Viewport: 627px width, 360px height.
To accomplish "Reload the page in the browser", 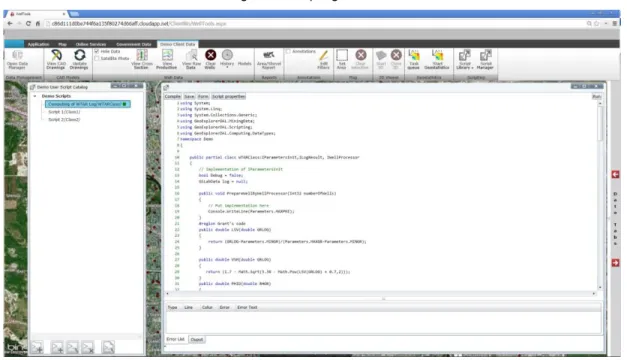I will pos(28,24).
